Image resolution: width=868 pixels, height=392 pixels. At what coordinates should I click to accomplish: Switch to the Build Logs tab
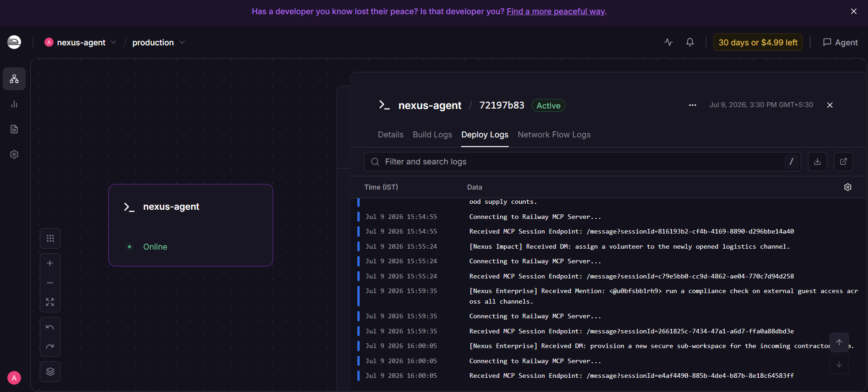pyautogui.click(x=432, y=135)
